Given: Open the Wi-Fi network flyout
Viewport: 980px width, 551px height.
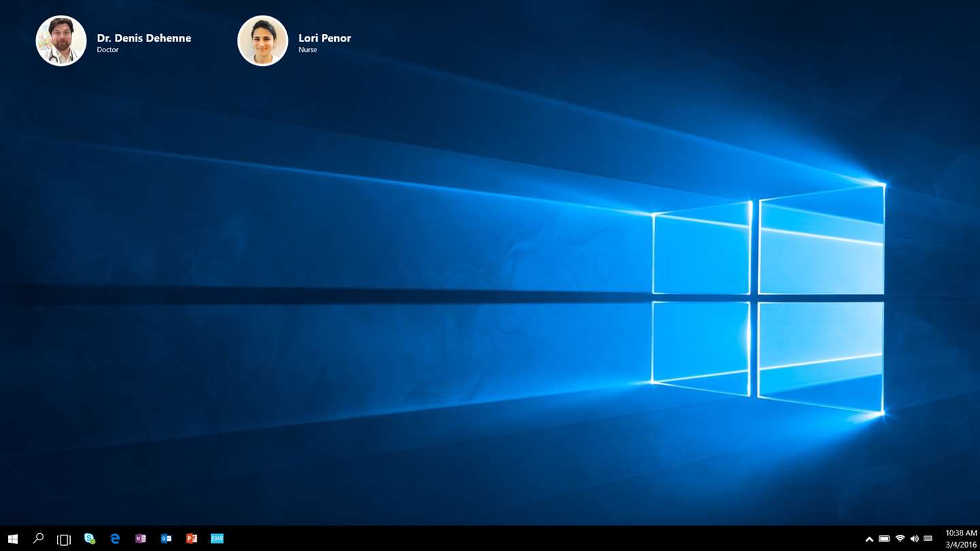Looking at the screenshot, I should [900, 539].
